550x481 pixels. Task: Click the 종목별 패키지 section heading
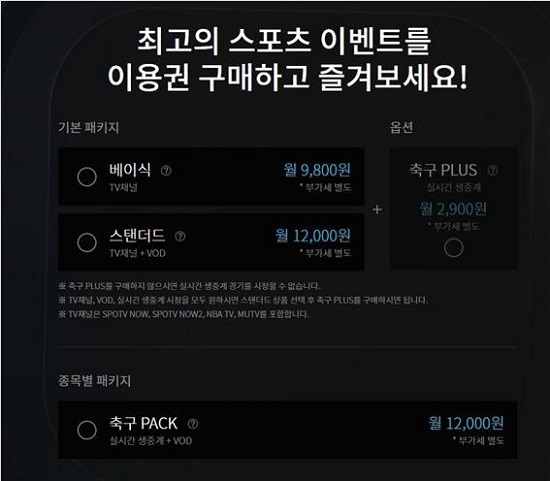click(94, 381)
